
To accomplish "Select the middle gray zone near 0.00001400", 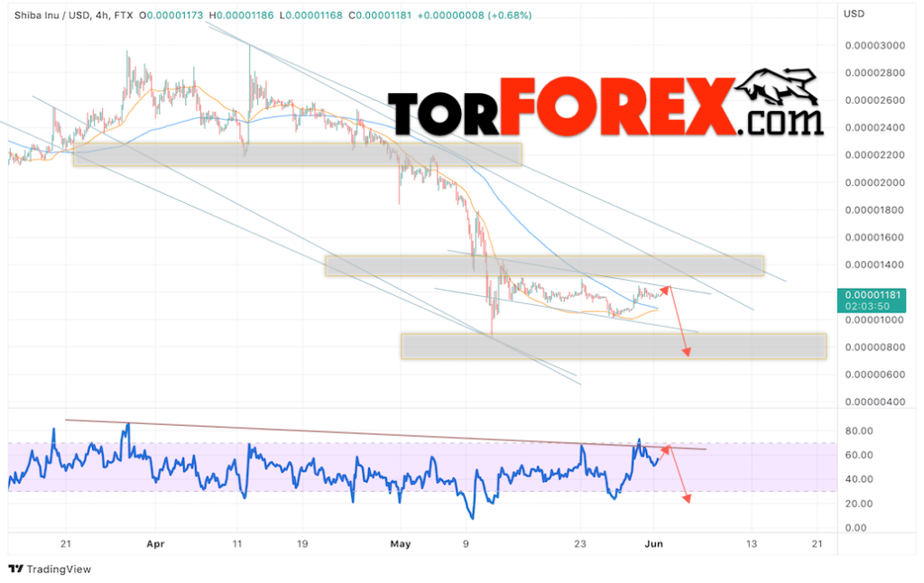I will [x=544, y=265].
